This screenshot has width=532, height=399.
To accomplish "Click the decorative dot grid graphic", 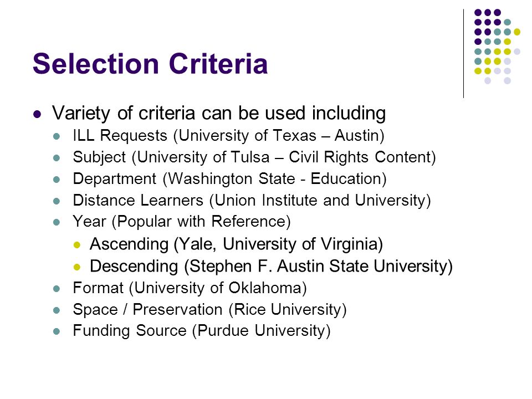I will [x=498, y=47].
